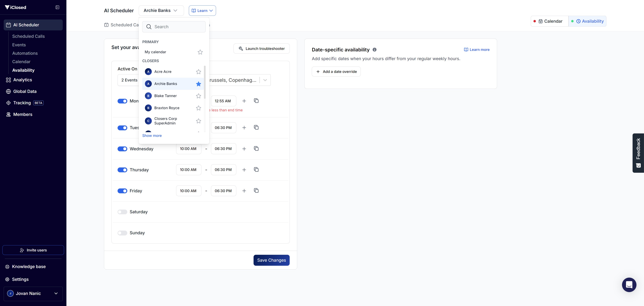
Task: Favorite Blake Tanner with star icon
Action: click(199, 96)
